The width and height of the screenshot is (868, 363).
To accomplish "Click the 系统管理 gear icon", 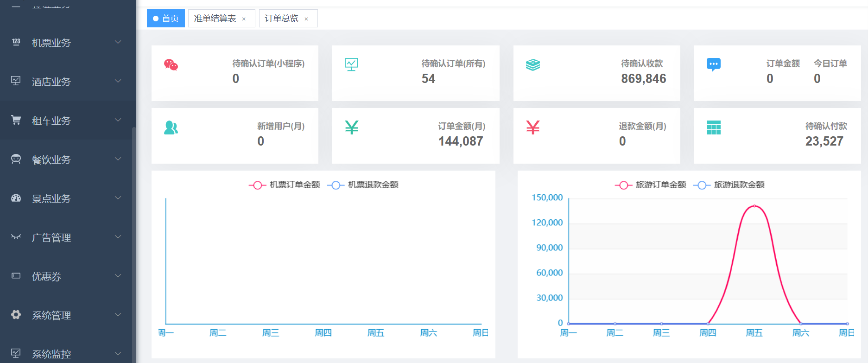I will click(16, 314).
